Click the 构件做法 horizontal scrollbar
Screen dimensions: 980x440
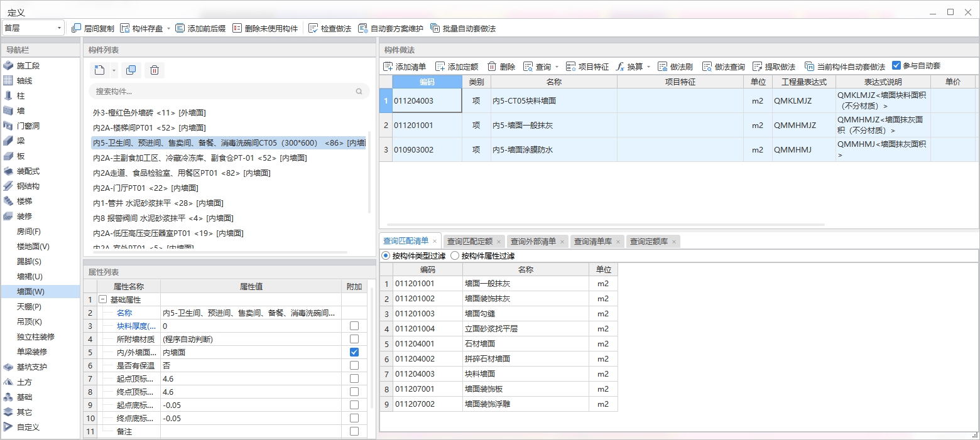point(605,224)
